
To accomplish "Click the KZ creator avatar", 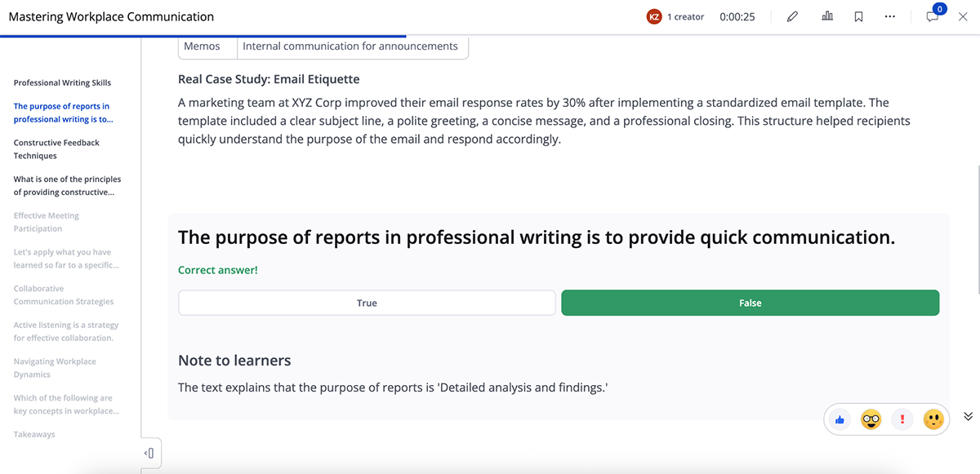I will point(653,16).
